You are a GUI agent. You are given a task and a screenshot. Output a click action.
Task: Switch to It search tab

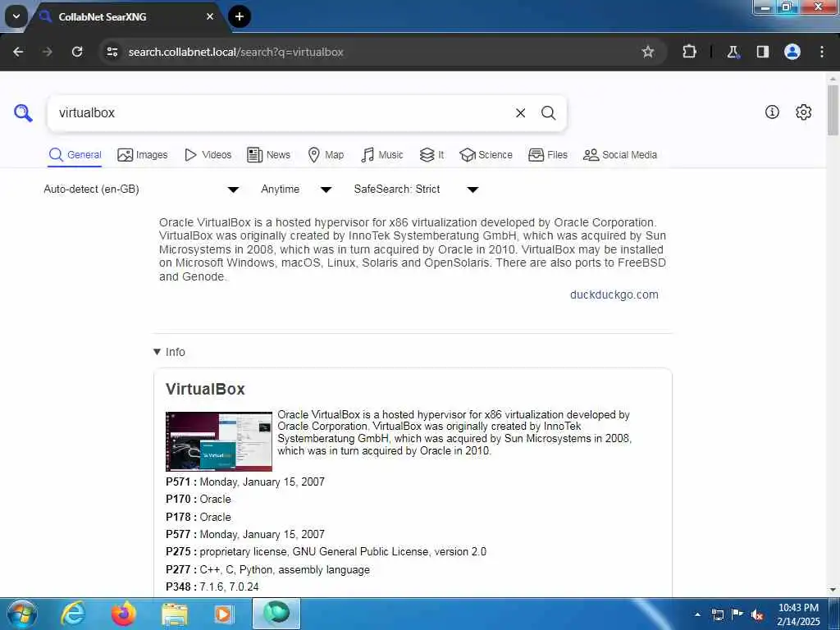tap(431, 155)
